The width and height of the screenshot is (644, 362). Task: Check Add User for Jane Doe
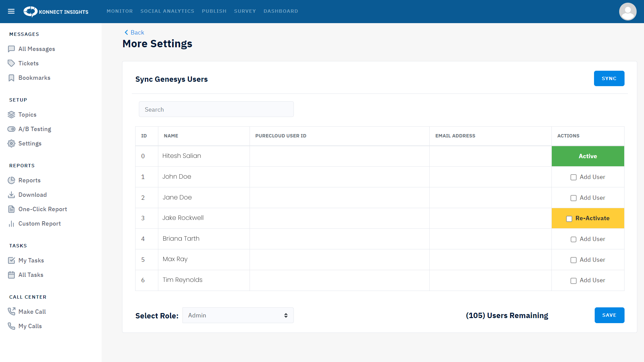574,198
